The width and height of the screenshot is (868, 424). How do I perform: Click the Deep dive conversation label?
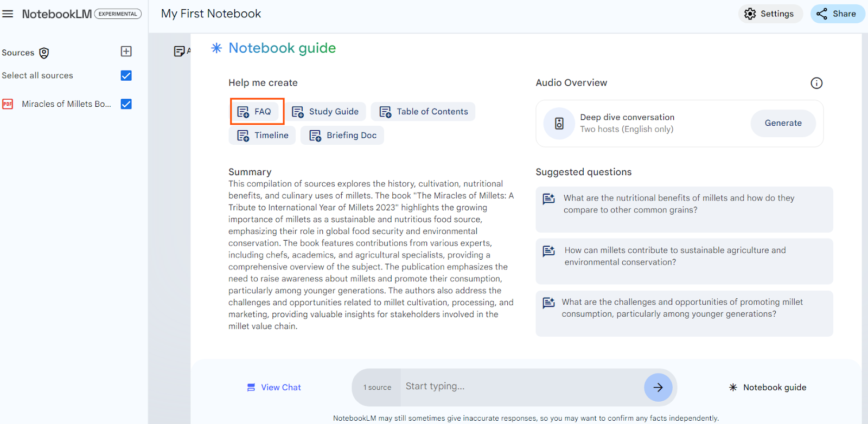tap(627, 117)
